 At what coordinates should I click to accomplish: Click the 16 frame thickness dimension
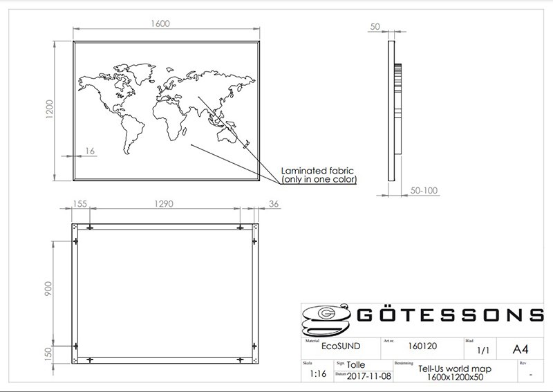89,150
